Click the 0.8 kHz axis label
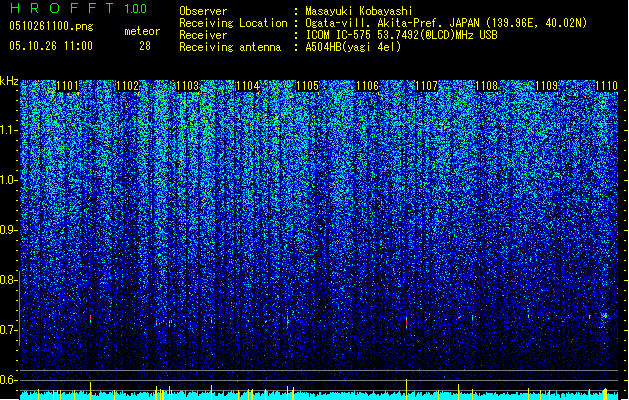Image resolution: width=629 pixels, height=400 pixels. [9, 280]
